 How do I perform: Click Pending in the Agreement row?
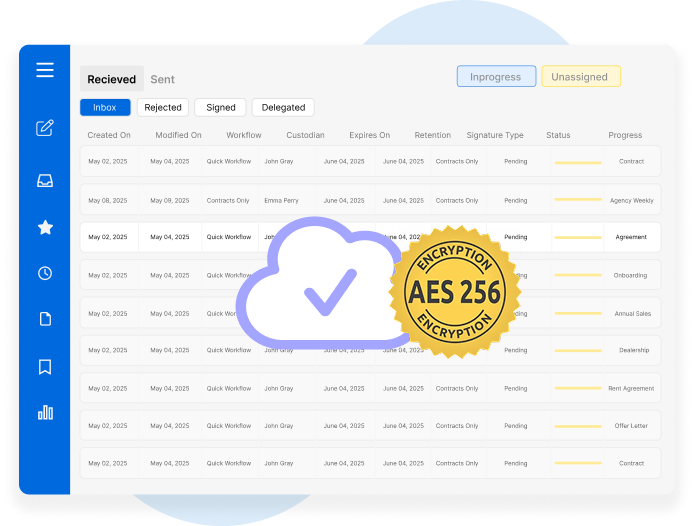pos(516,237)
